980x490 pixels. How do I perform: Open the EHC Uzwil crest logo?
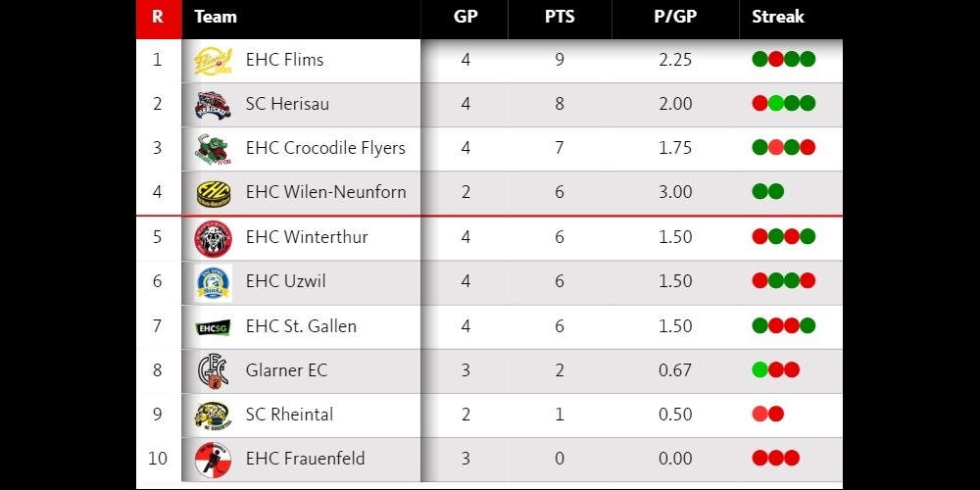(x=213, y=281)
